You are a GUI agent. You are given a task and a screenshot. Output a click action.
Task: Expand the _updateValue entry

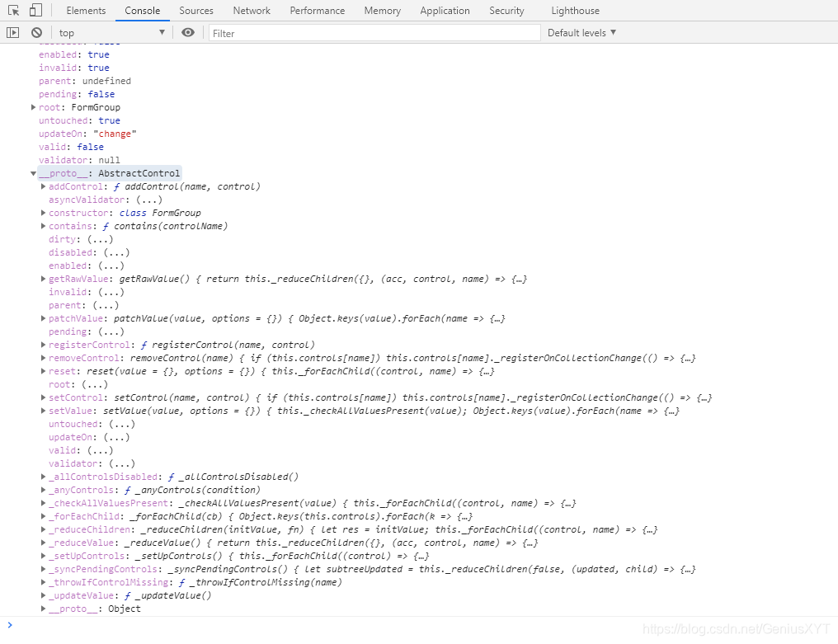click(43, 595)
